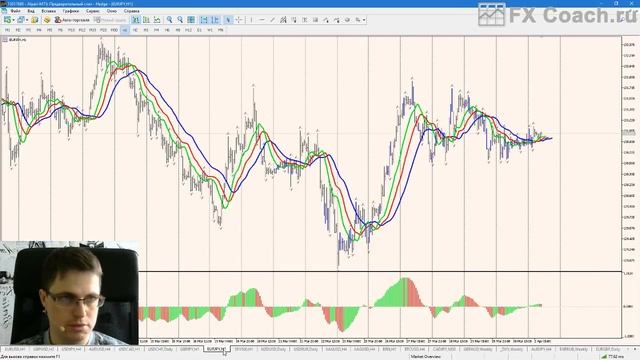Open the Вставка menu
Viewport: 640px width, 360px height.
tap(49, 11)
